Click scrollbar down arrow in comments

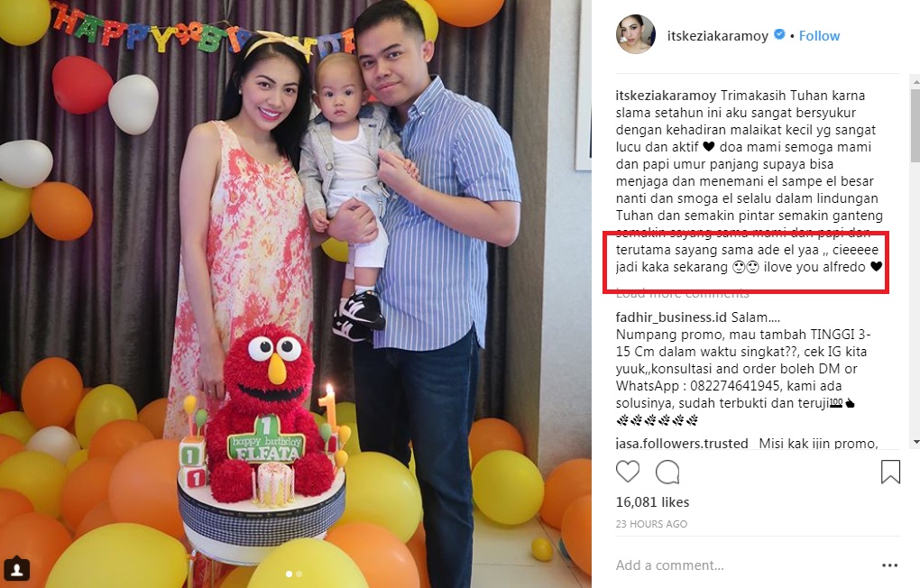[x=915, y=442]
